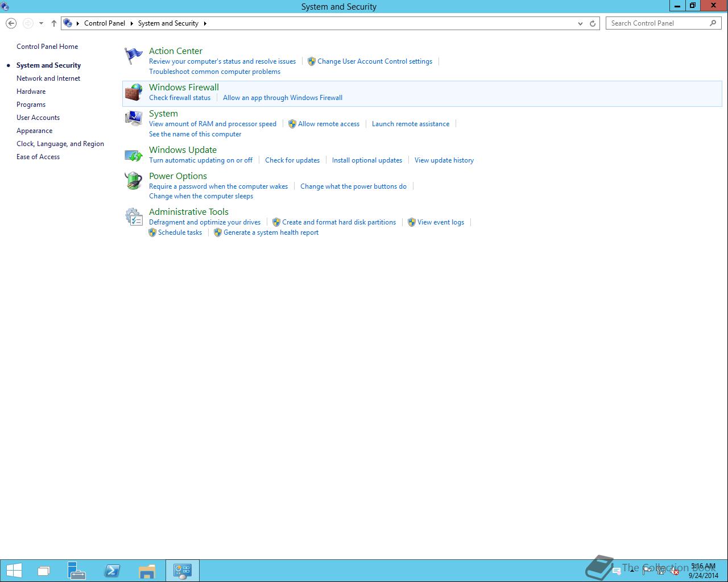Click Allow remote access
This screenshot has width=728, height=582.
[329, 124]
